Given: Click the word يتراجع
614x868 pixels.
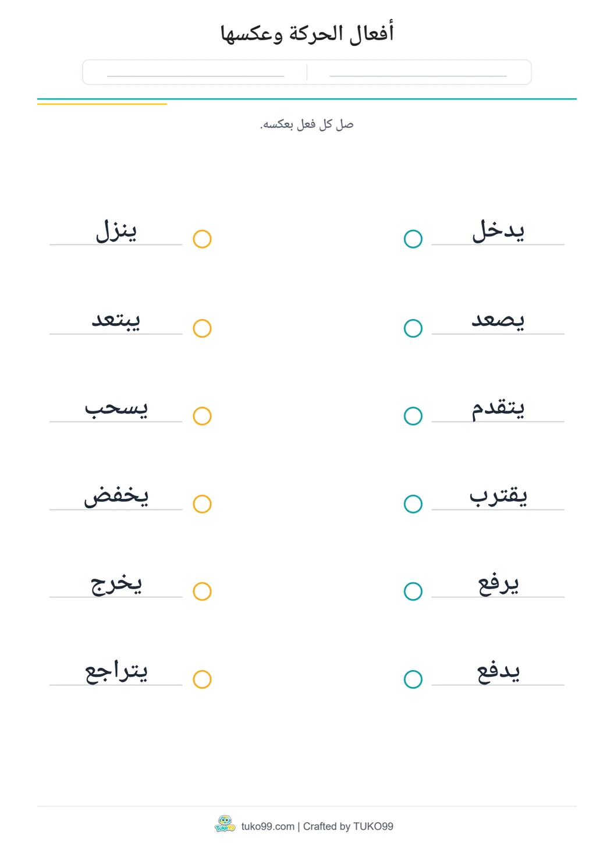Looking at the screenshot, I should tap(116, 671).
